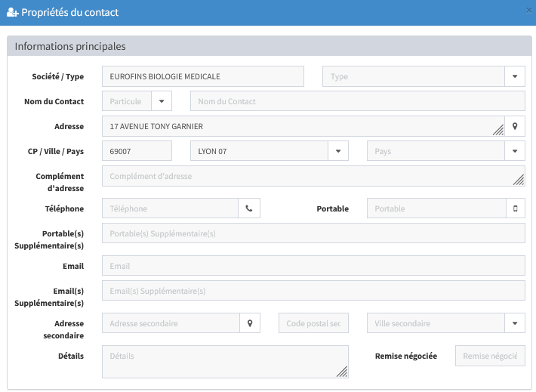Focus the postal code field showing 69007
This screenshot has height=392, width=536.
[137, 151]
